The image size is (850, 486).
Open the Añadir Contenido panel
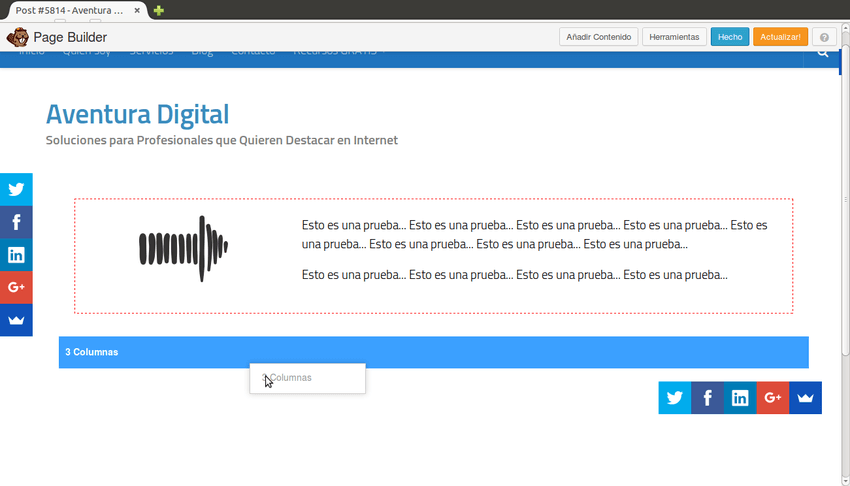pyautogui.click(x=598, y=37)
